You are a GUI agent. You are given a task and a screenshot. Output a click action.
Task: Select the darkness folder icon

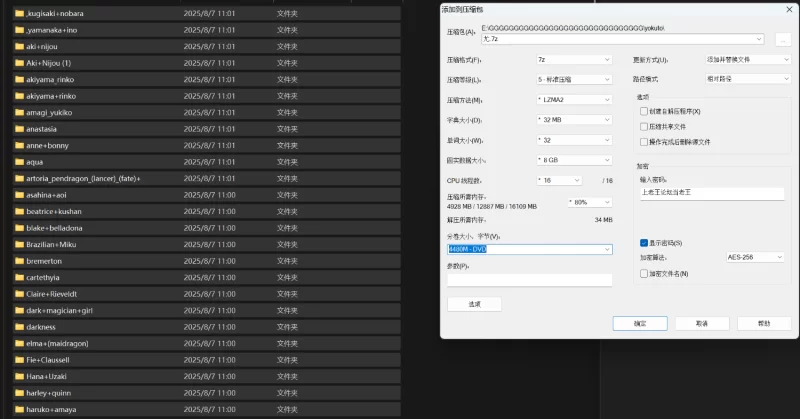19,327
